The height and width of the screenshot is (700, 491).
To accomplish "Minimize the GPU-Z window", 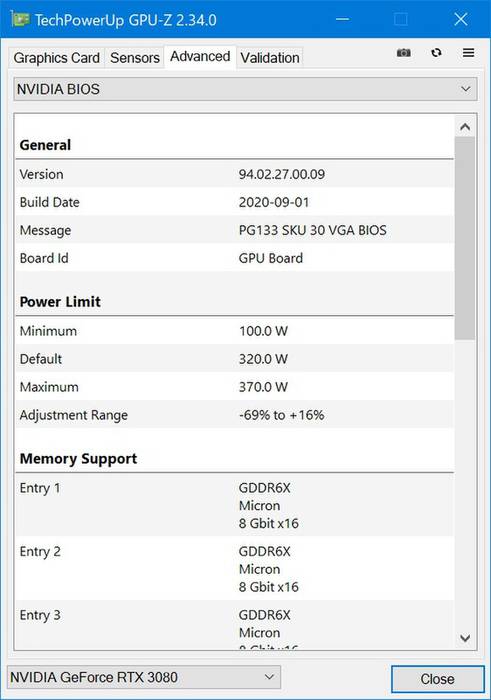I will pyautogui.click(x=342, y=19).
